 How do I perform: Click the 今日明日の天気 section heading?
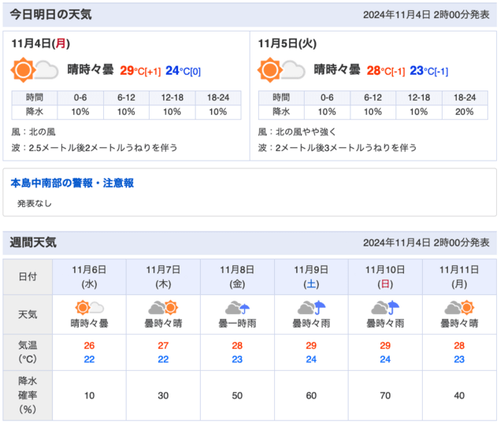(x=50, y=14)
